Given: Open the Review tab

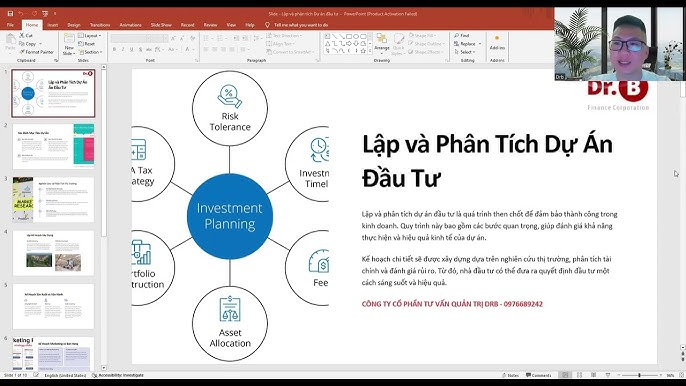Looking at the screenshot, I should pyautogui.click(x=210, y=25).
